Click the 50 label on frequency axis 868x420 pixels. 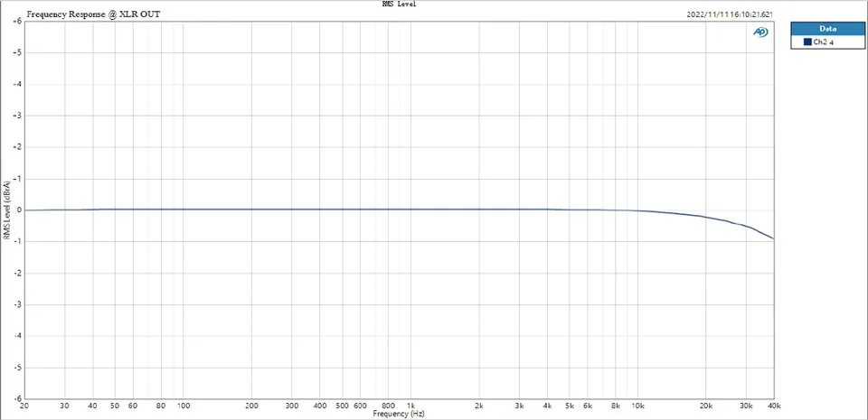click(115, 406)
